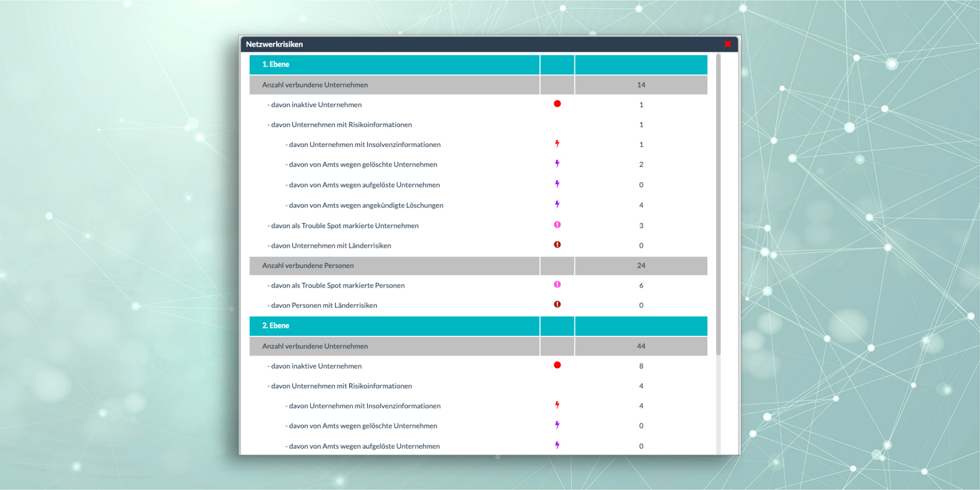The height and width of the screenshot is (490, 980).
Task: Click dark red Länderrisiken icon for Unternehmen
Action: point(557,245)
